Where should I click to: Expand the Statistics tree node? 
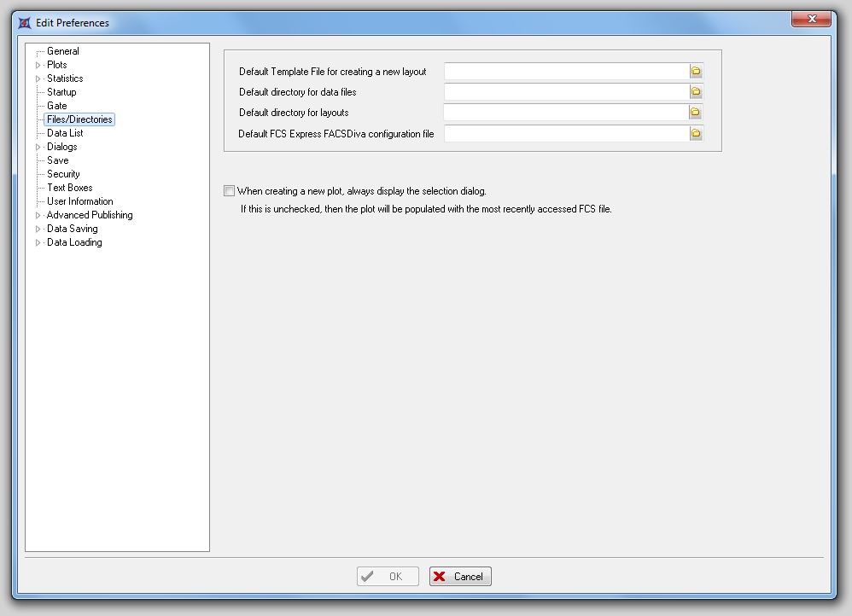(38, 78)
